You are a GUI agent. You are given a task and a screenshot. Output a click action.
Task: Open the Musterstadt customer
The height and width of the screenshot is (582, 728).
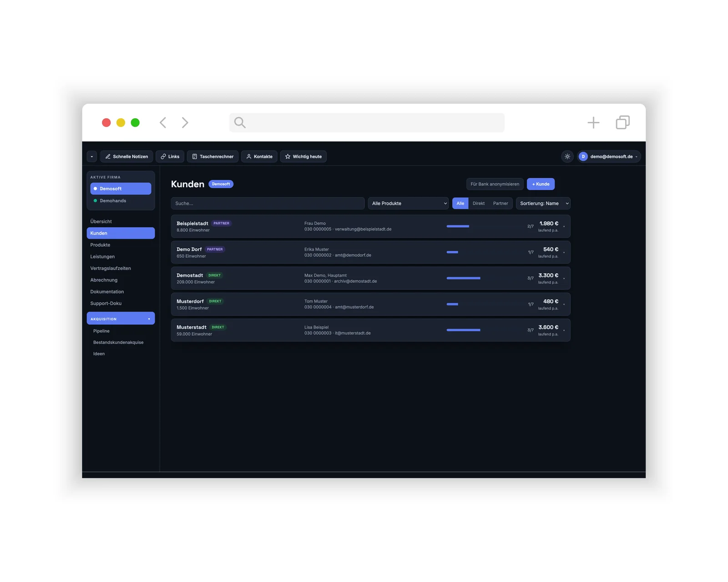370,330
